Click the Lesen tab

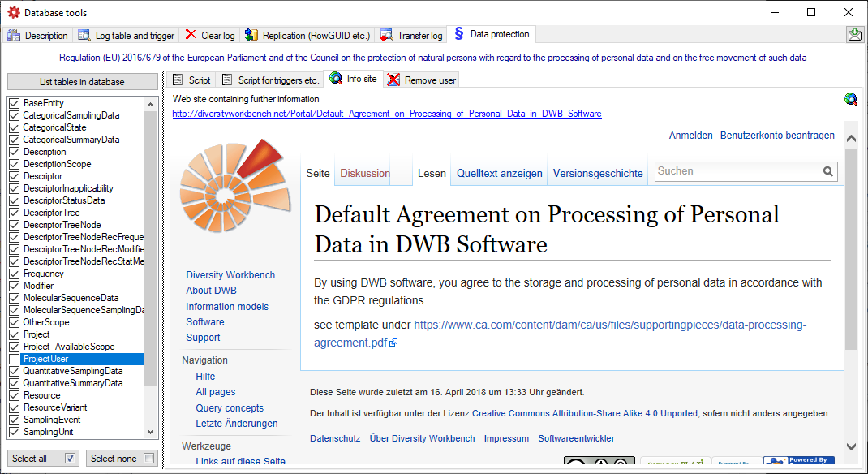coord(432,174)
